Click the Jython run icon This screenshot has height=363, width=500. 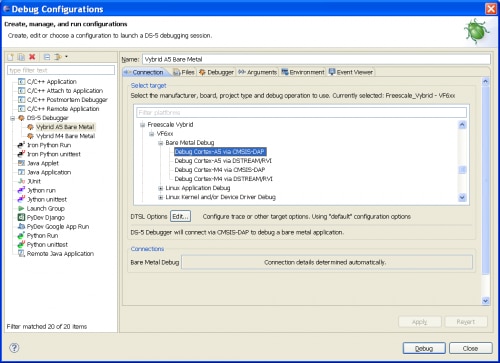point(21,190)
